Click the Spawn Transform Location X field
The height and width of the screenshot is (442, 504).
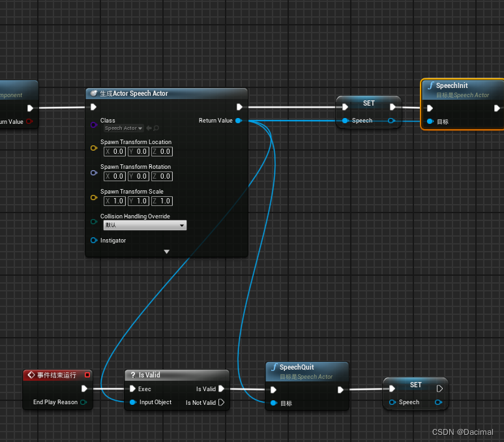(x=115, y=151)
